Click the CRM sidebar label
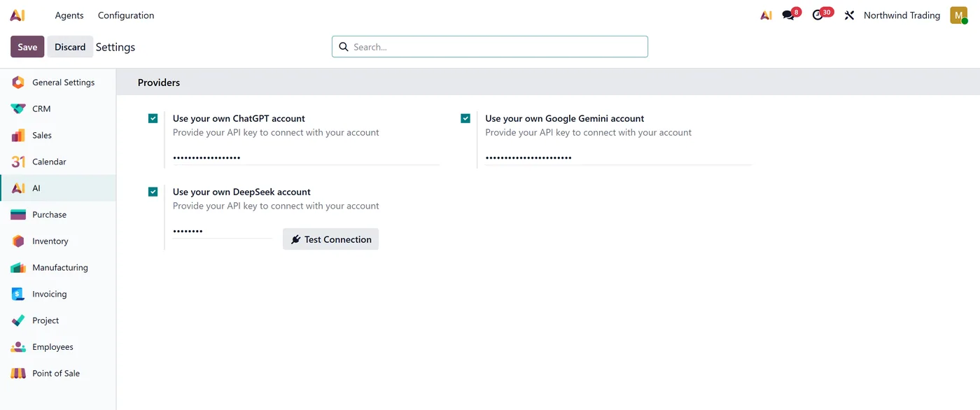This screenshot has width=980, height=410. (41, 109)
